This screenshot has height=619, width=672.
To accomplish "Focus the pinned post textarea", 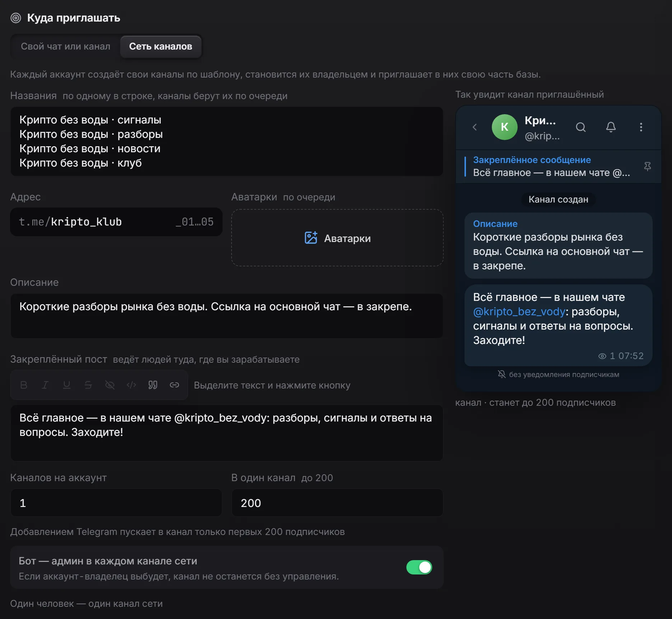I will pyautogui.click(x=227, y=433).
